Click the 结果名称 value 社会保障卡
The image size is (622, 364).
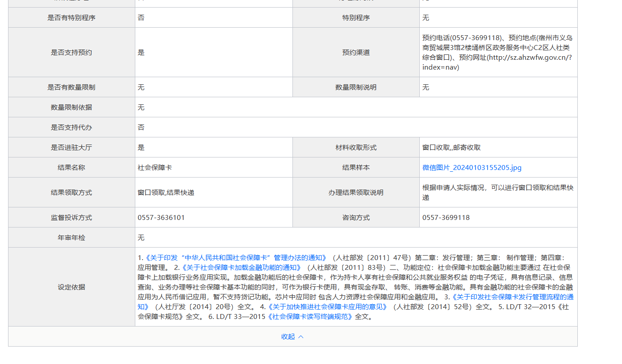[154, 168]
